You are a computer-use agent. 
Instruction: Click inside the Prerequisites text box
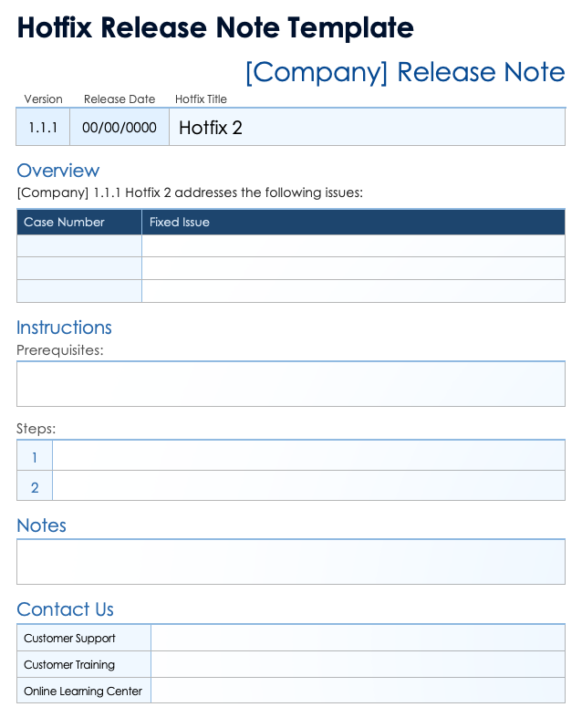(291, 384)
